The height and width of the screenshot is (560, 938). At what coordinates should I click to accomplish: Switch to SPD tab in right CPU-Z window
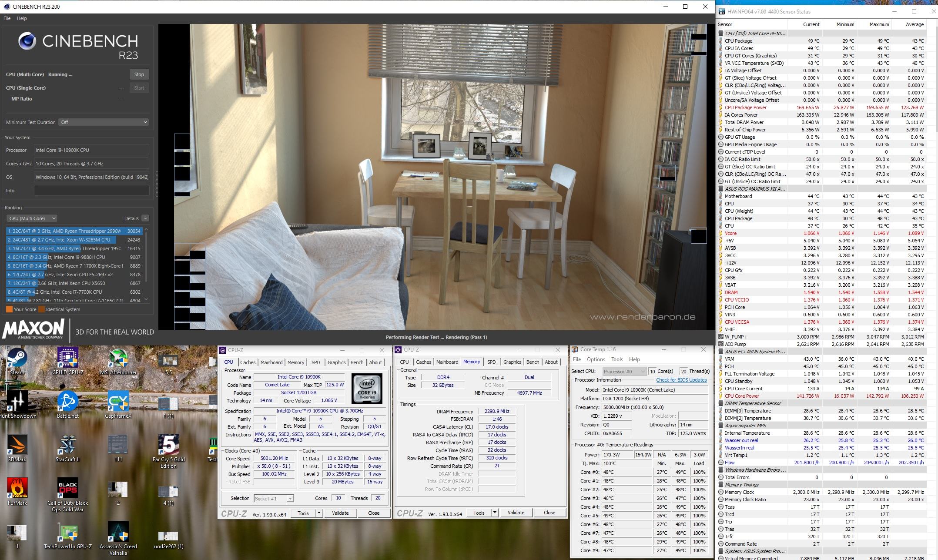point(492,362)
